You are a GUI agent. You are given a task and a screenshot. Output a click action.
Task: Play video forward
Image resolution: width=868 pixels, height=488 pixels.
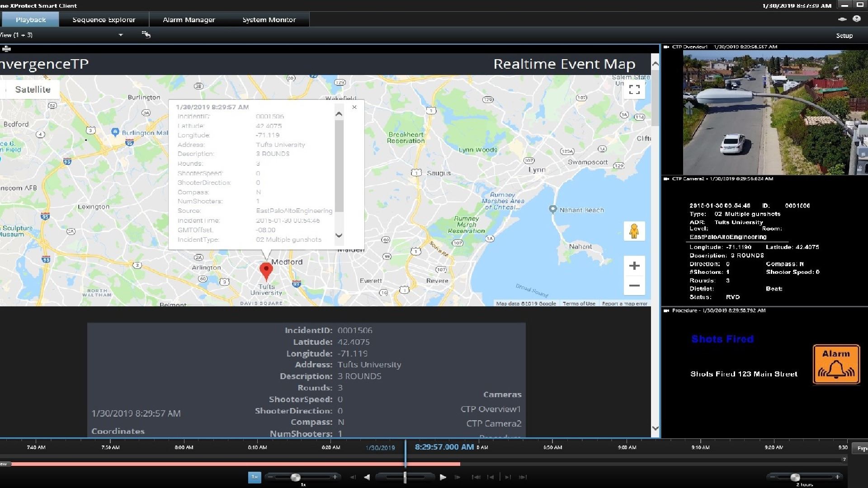(x=443, y=477)
